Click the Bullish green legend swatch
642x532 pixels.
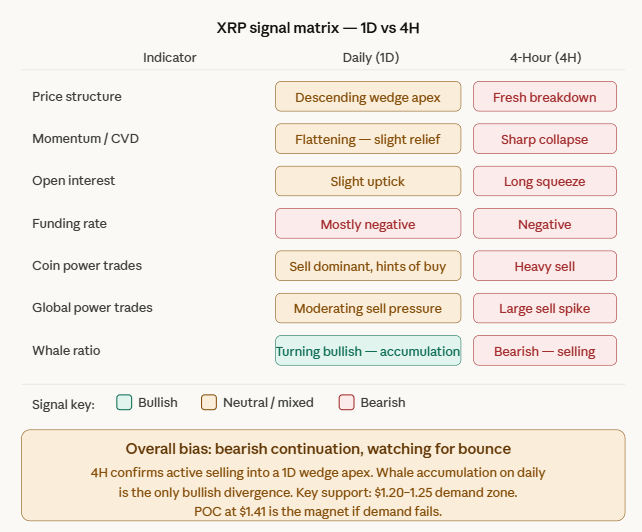(124, 403)
